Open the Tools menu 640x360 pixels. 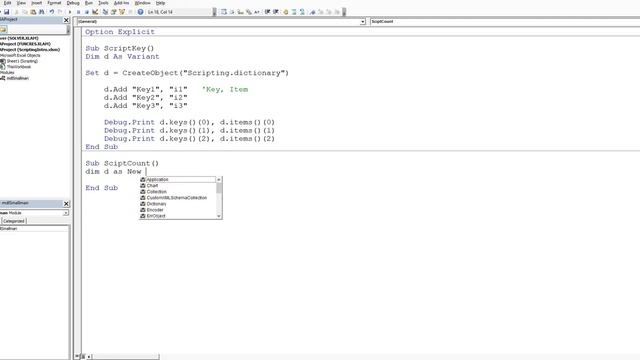[x=103, y=3]
